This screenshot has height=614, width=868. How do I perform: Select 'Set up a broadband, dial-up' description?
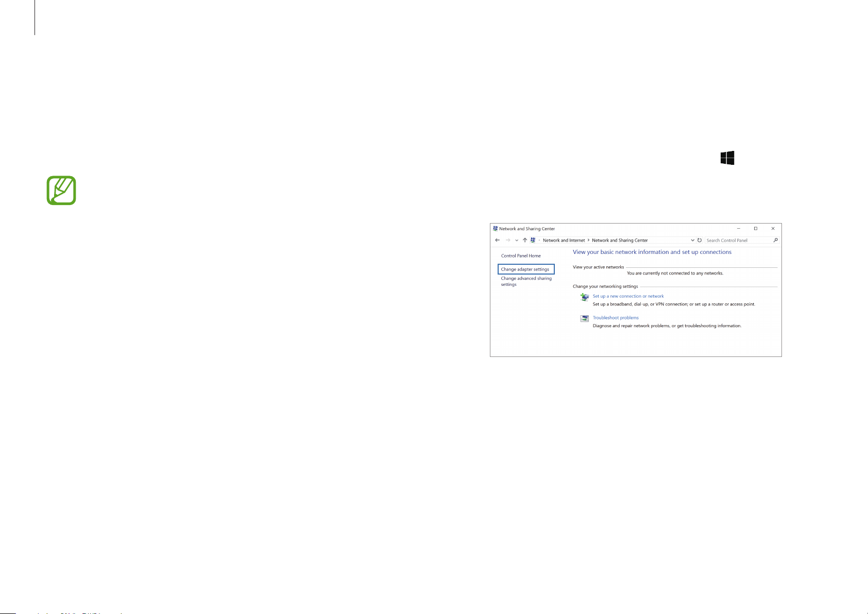[674, 304]
